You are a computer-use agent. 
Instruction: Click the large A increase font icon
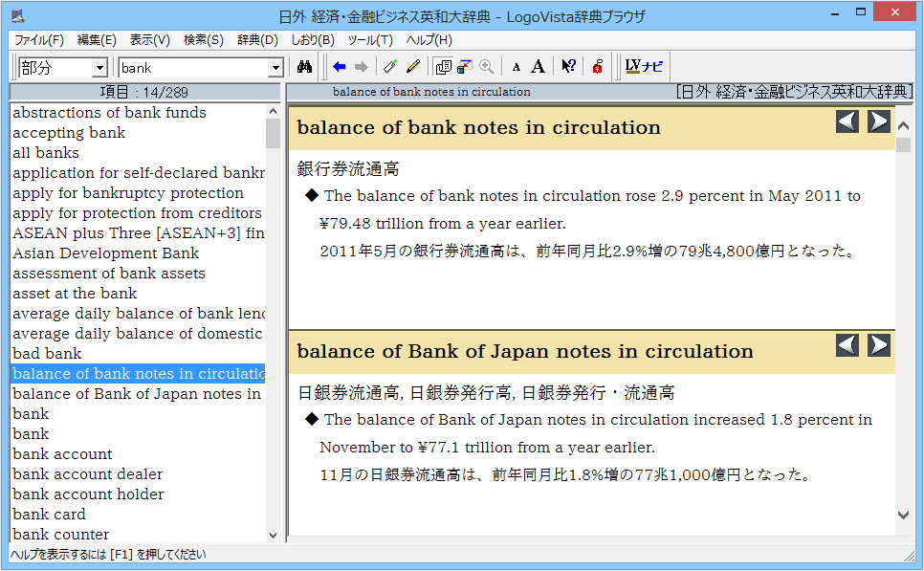(x=539, y=67)
